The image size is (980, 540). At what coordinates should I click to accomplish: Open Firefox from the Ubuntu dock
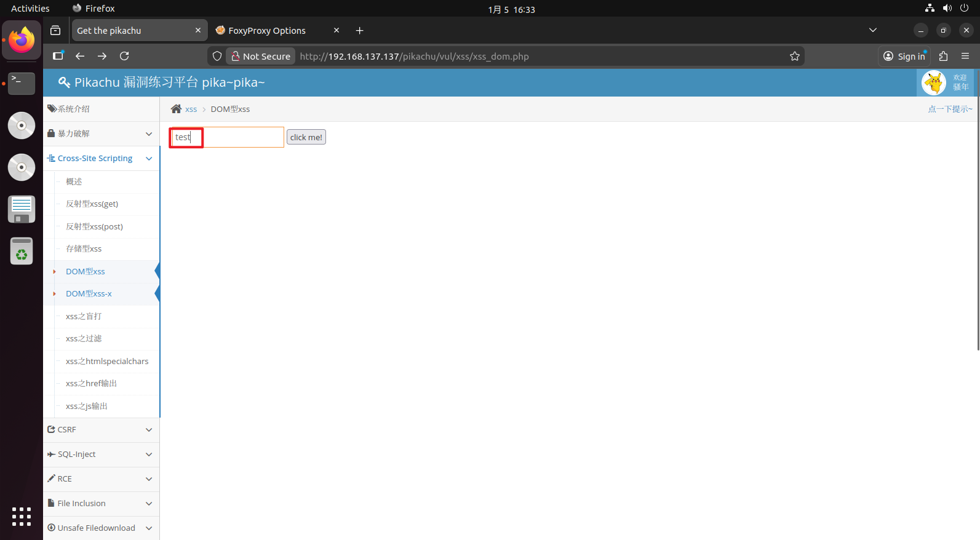(22, 40)
